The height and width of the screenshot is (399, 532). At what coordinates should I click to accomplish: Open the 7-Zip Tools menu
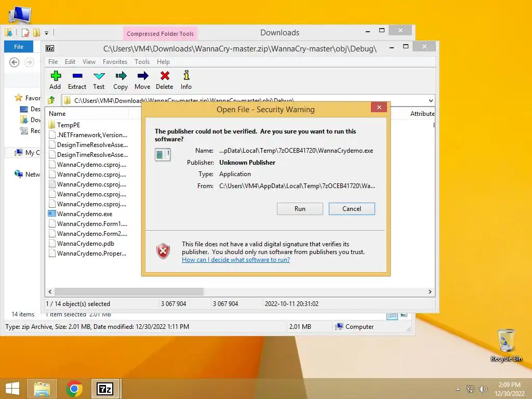(x=142, y=62)
